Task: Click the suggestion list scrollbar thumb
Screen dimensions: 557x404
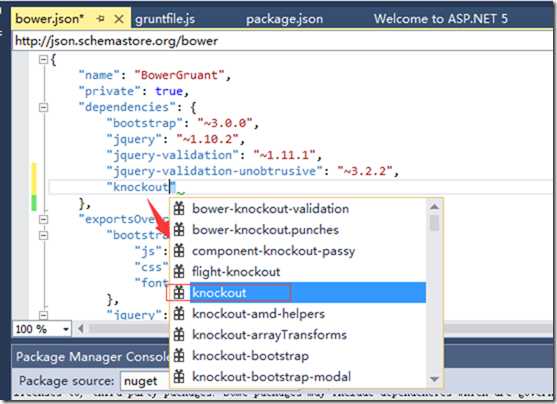Action: click(434, 223)
